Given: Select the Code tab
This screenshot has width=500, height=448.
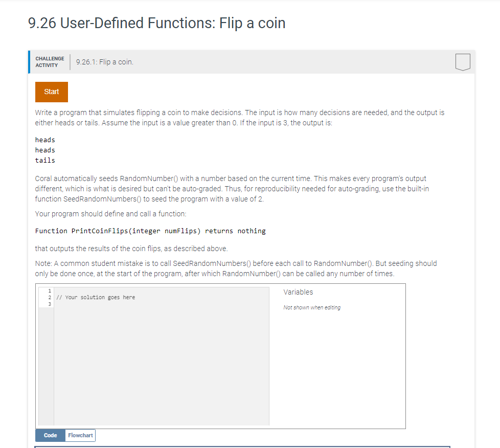Looking at the screenshot, I should tap(50, 435).
